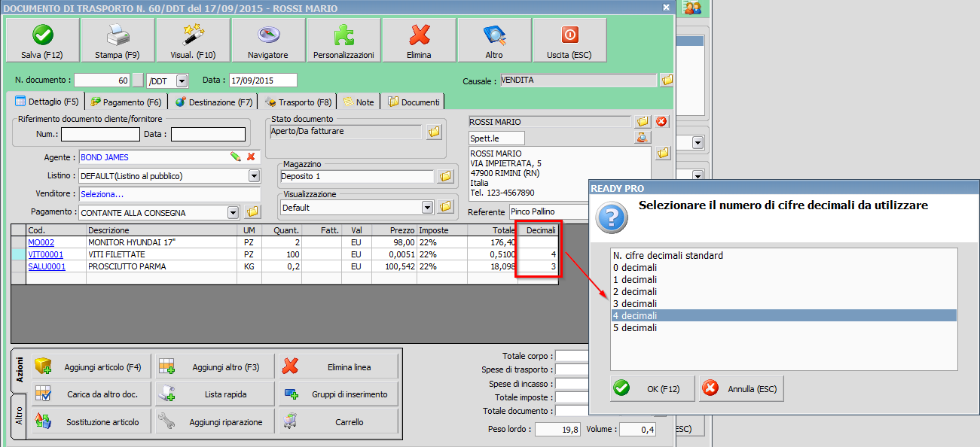
Task: Switch to Dettaglio (F5) tab
Action: (47, 102)
